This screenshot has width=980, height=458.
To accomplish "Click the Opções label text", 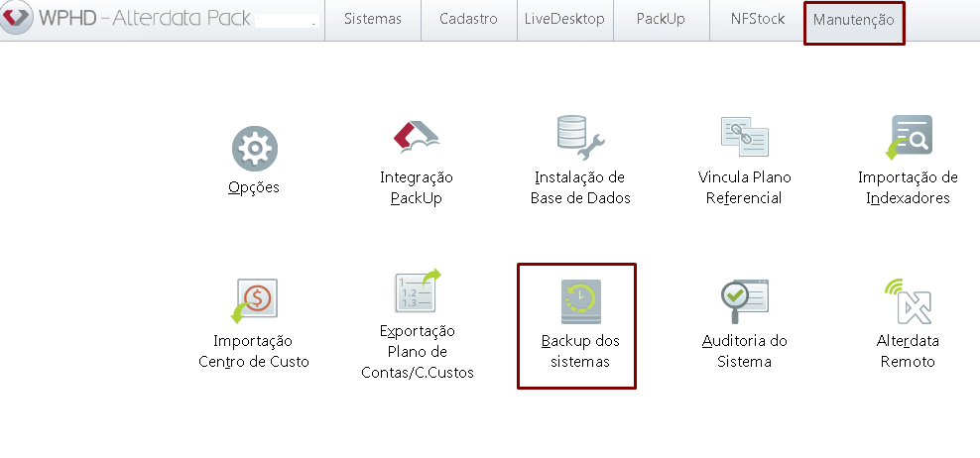I will (x=254, y=186).
